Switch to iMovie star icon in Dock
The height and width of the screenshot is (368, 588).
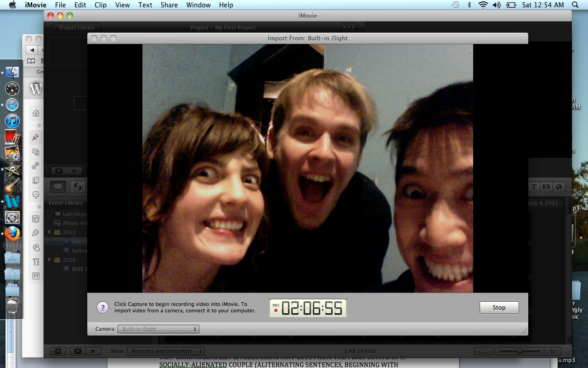click(x=12, y=169)
